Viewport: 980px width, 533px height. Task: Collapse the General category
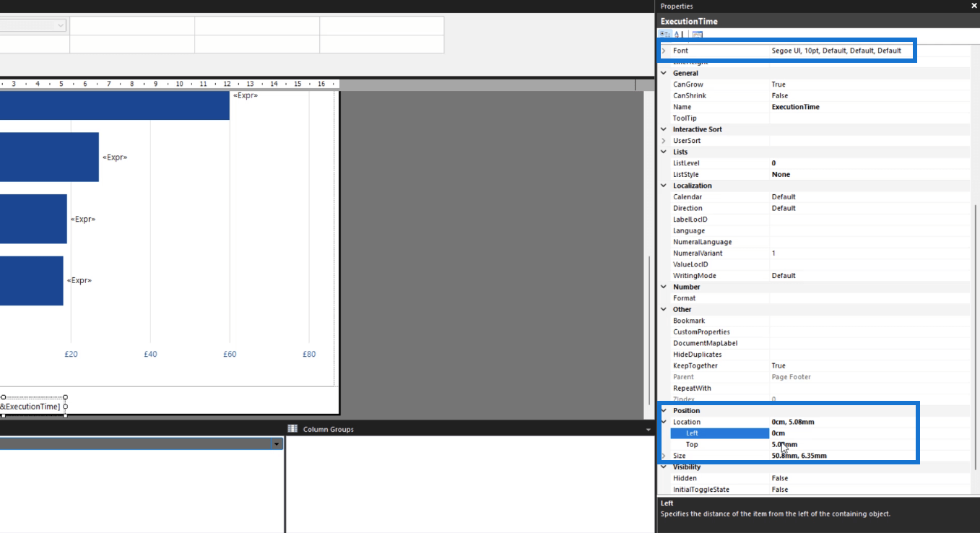click(x=664, y=73)
